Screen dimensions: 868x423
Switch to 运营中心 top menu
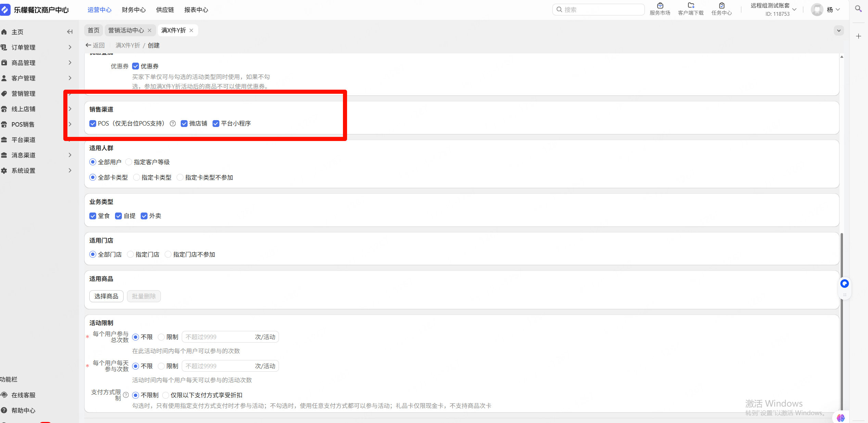100,10
